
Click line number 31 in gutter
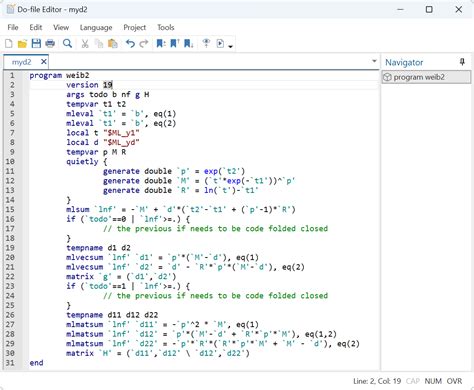point(10,363)
